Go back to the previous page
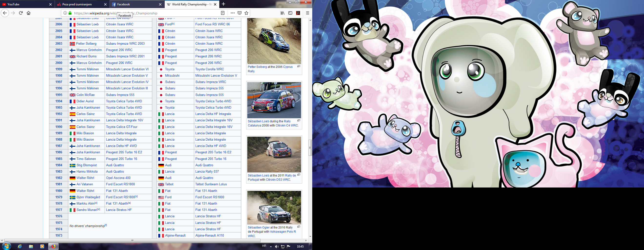The height and width of the screenshot is (250, 644). coord(5,13)
